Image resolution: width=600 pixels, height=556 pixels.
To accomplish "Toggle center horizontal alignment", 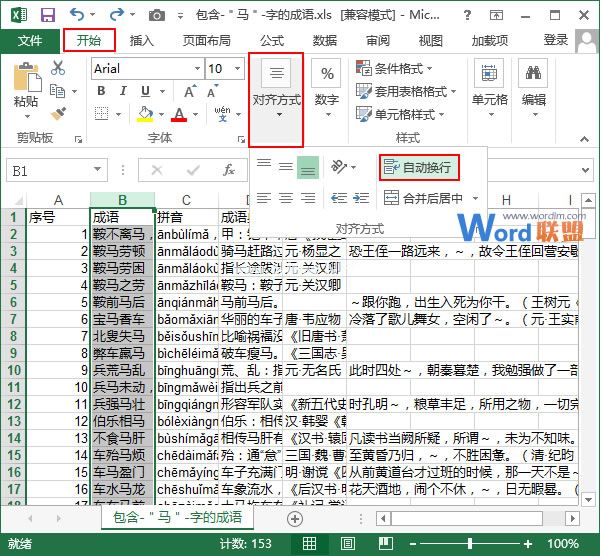I will [285, 198].
